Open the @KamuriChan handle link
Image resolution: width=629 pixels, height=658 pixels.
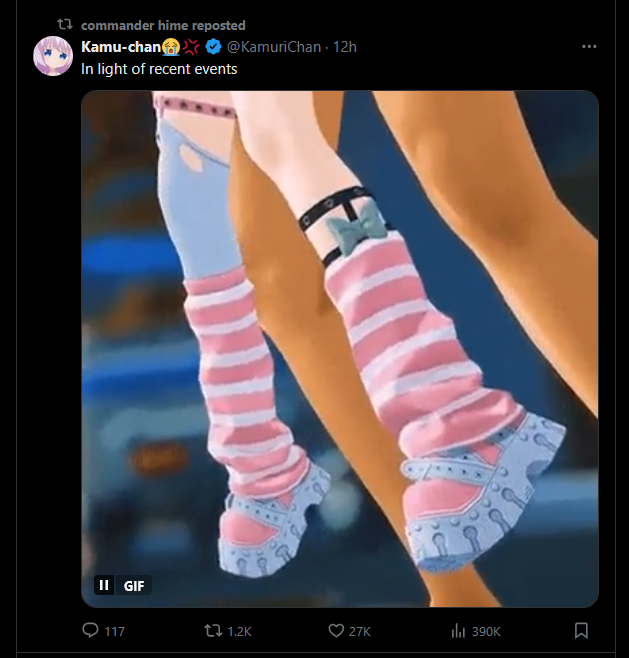tap(274, 47)
